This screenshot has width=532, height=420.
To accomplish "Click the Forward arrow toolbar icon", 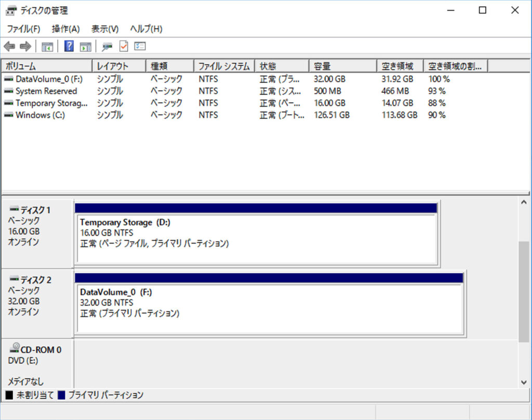I will point(25,46).
